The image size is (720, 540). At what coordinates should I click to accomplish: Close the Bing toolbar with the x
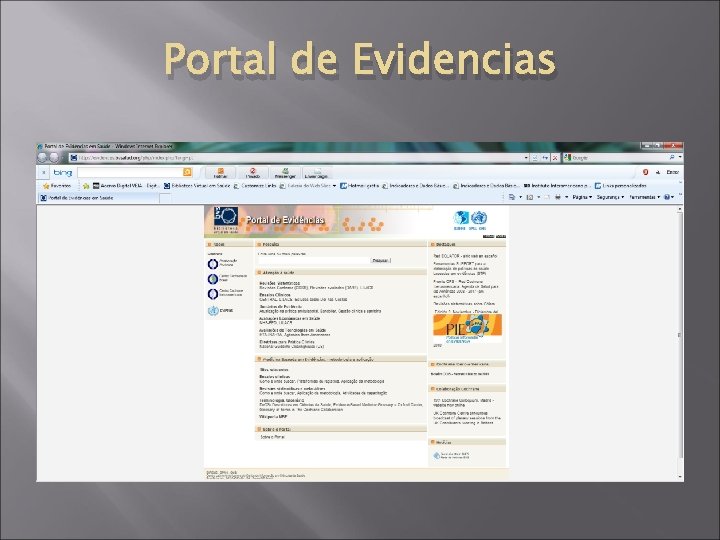click(44, 173)
